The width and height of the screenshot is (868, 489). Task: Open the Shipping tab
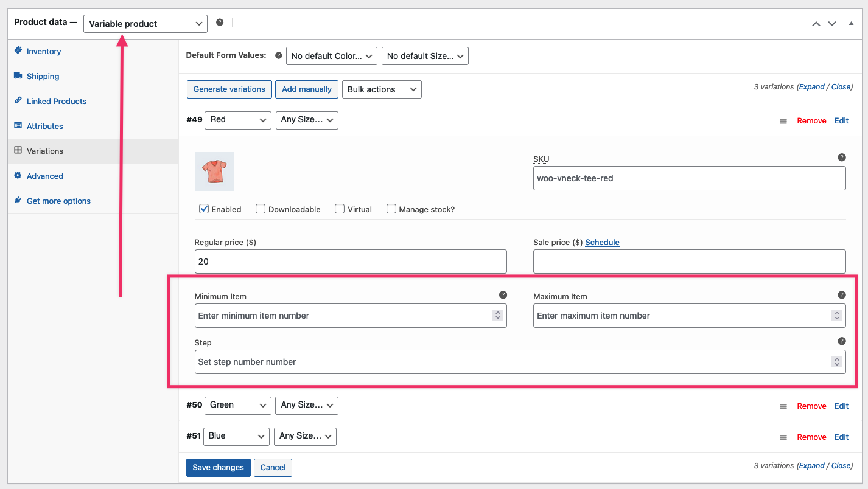point(93,77)
